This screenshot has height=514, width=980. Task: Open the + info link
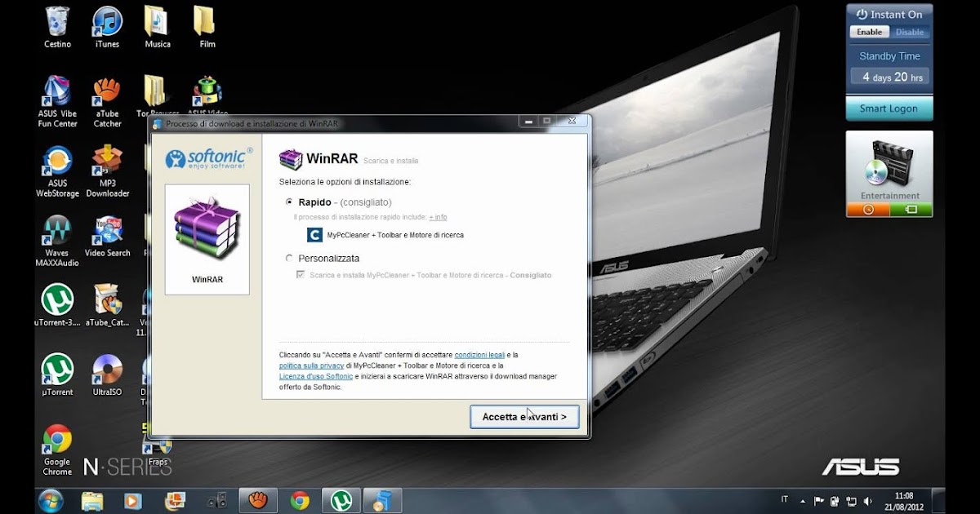pos(438,217)
